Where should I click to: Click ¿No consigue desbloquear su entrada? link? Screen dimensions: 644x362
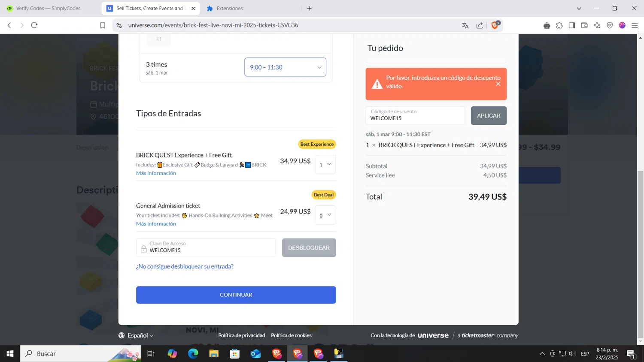pyautogui.click(x=185, y=266)
